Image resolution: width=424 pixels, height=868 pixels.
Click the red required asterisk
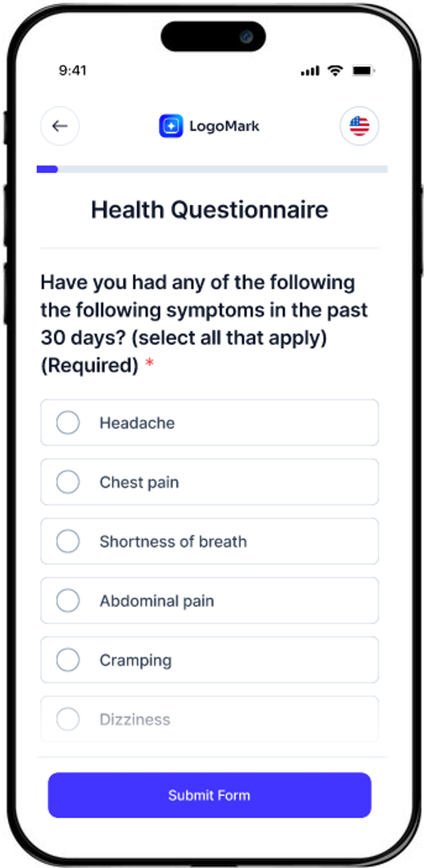pos(149,362)
